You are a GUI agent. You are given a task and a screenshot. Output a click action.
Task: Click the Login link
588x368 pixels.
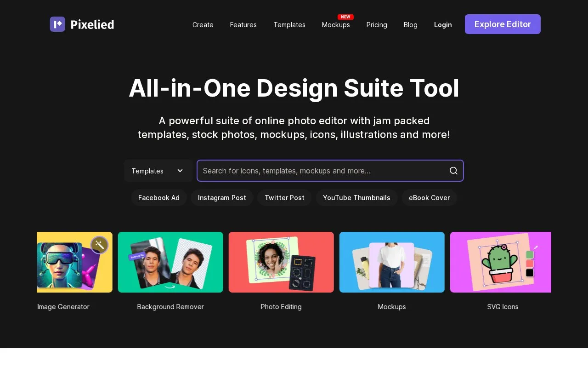pos(443,25)
